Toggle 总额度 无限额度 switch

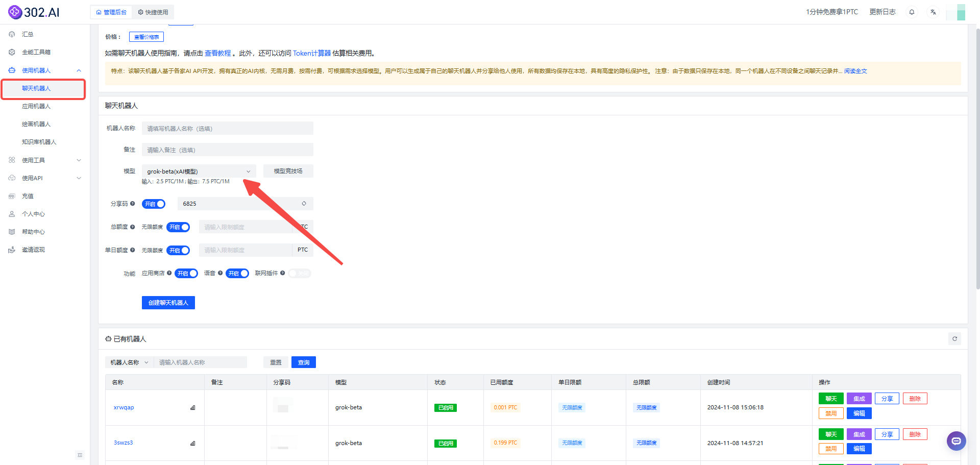coord(178,227)
